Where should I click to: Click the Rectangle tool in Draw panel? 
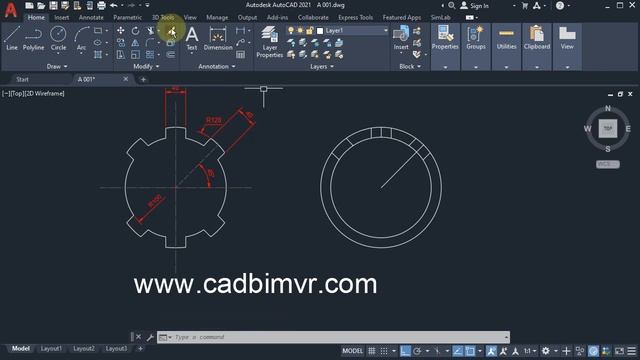pyautogui.click(x=98, y=31)
